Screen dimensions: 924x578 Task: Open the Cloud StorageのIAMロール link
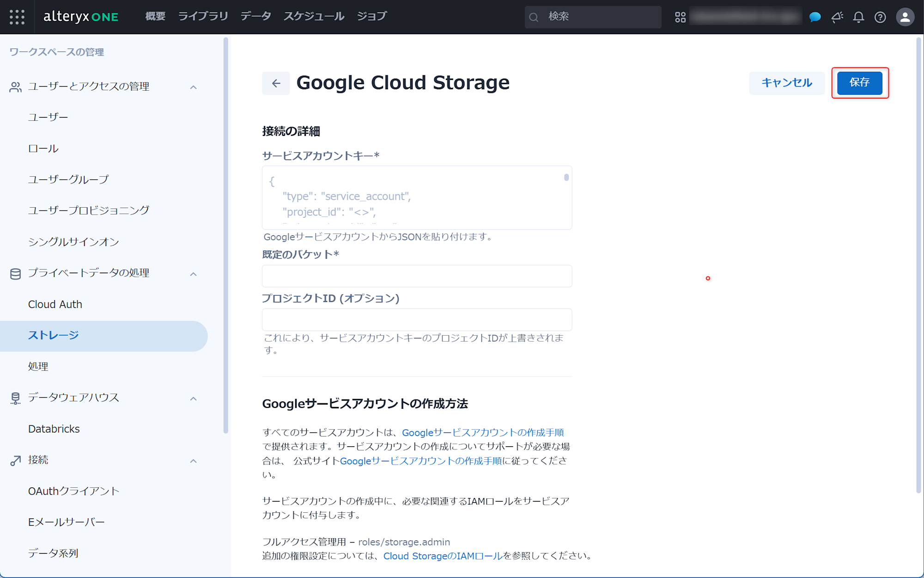tap(443, 556)
